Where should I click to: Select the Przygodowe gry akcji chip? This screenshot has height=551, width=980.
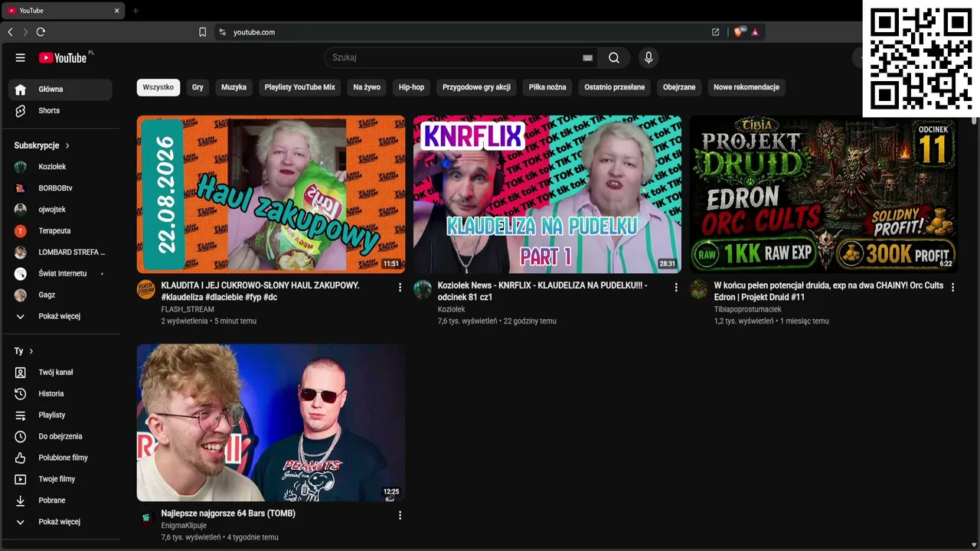pyautogui.click(x=476, y=87)
